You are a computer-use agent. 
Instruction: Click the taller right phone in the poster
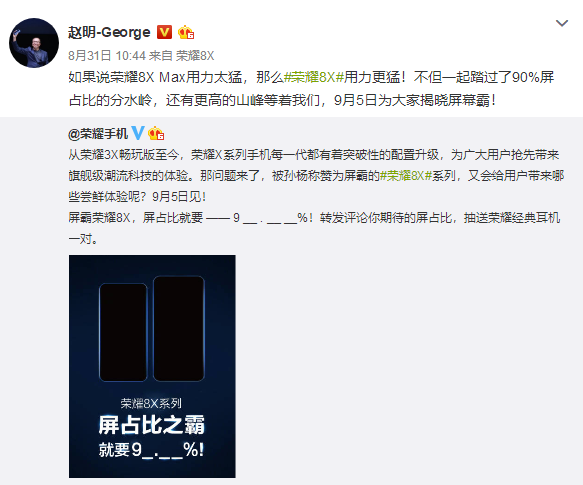click(x=179, y=328)
